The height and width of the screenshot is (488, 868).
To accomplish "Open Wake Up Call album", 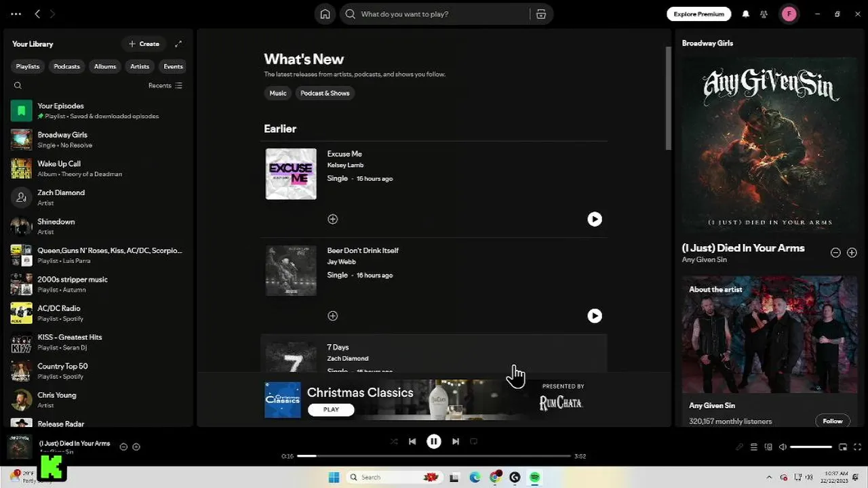I will click(98, 169).
